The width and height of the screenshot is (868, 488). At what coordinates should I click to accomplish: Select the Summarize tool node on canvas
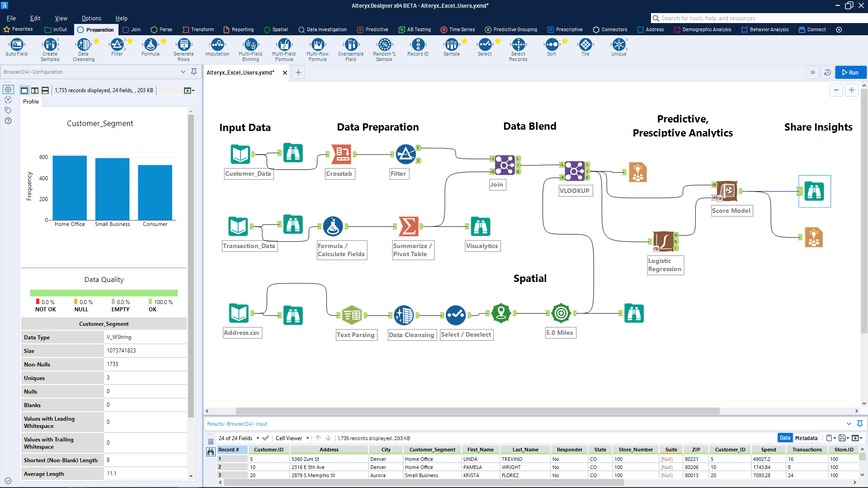coord(409,226)
